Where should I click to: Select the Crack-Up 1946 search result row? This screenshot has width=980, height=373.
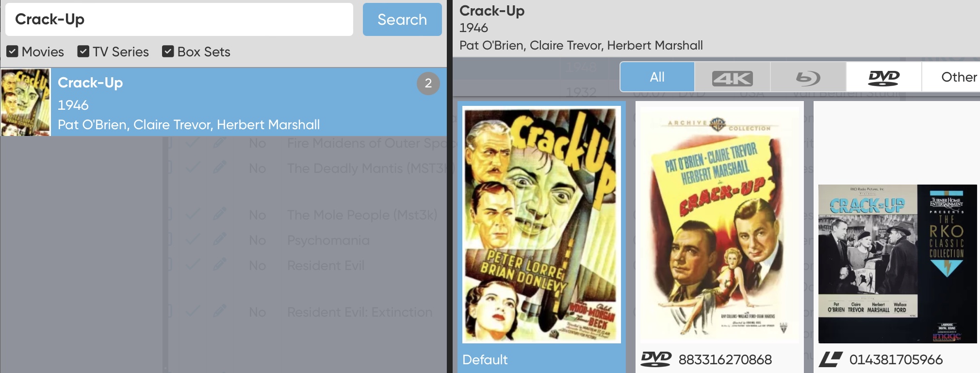[223, 102]
